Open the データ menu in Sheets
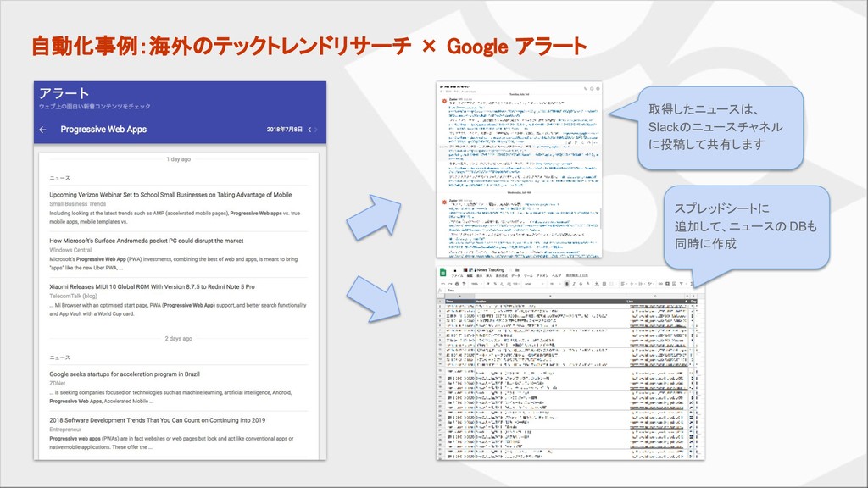Viewport: 868px width, 488px height. pyautogui.click(x=515, y=276)
